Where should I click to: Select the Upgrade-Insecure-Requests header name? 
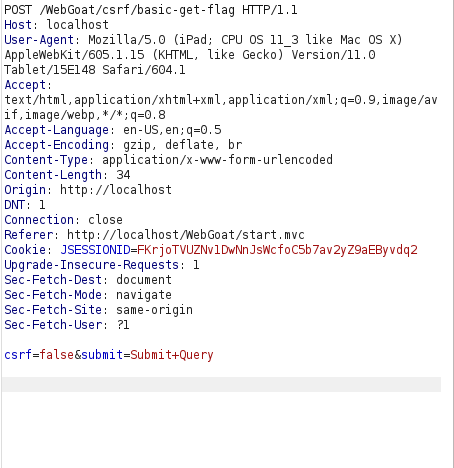click(x=92, y=265)
